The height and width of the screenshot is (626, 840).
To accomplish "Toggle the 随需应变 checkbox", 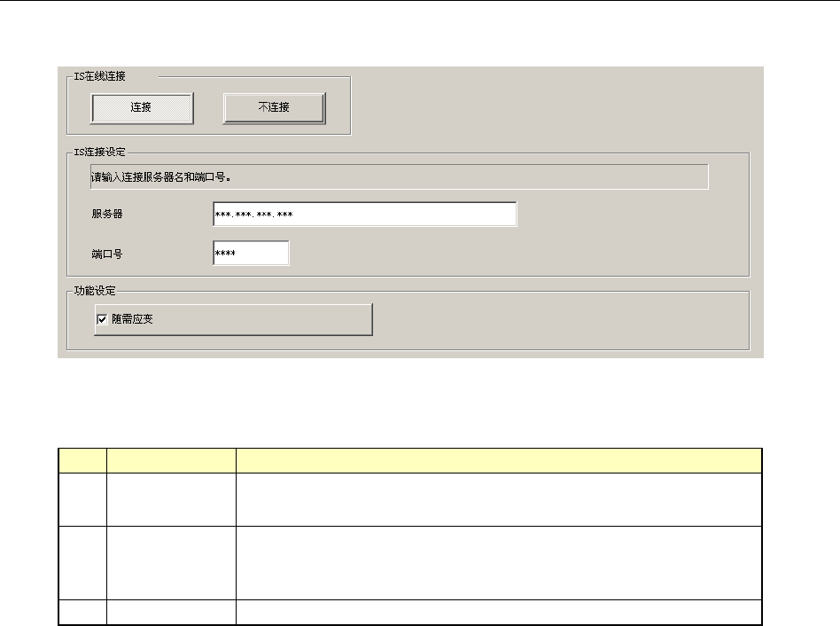I will 102,319.
